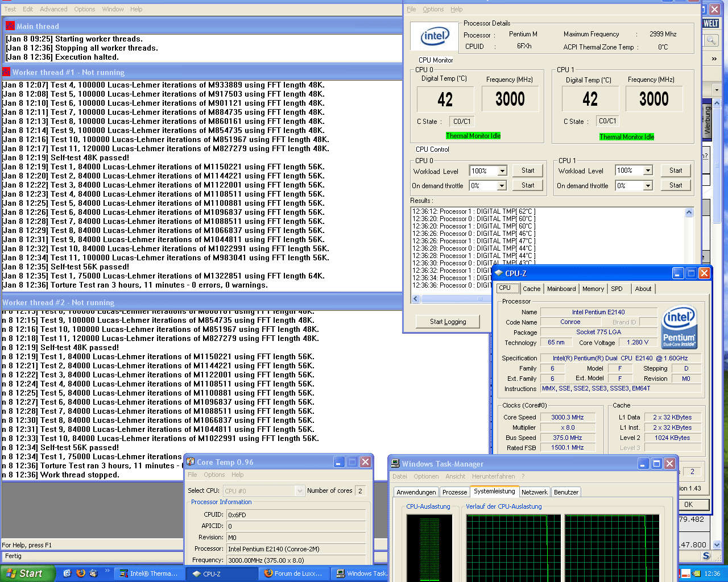Click the WELT banner in browser
The height and width of the screenshot is (582, 728).
[x=711, y=23]
